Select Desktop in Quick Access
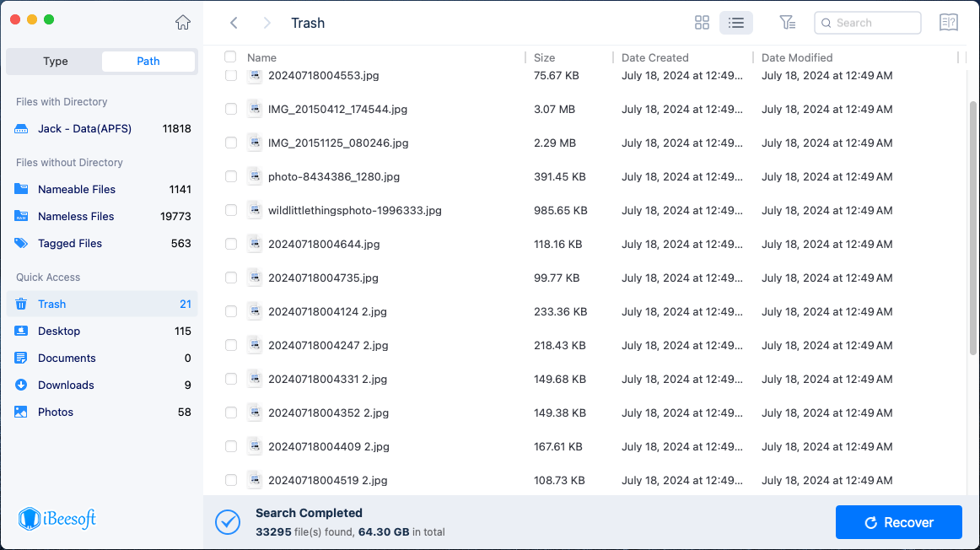980x550 pixels. 102,331
